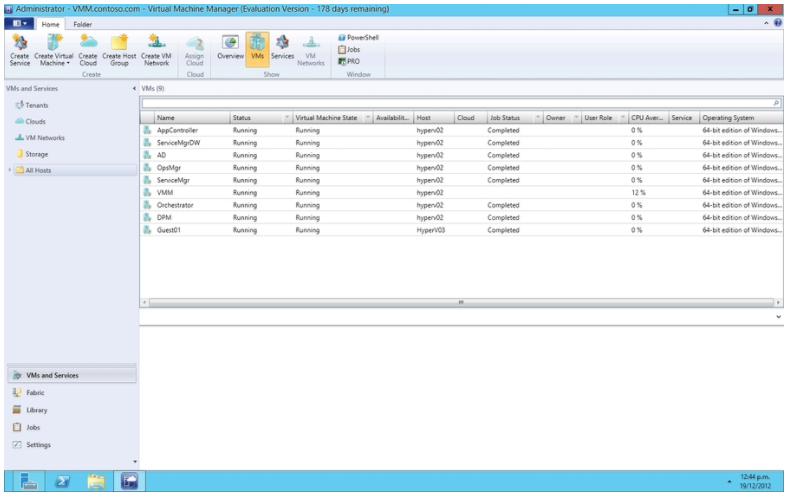Viewport: 786px width, 497px height.
Task: Open the Owner column filter dropdown
Action: pyautogui.click(x=576, y=118)
